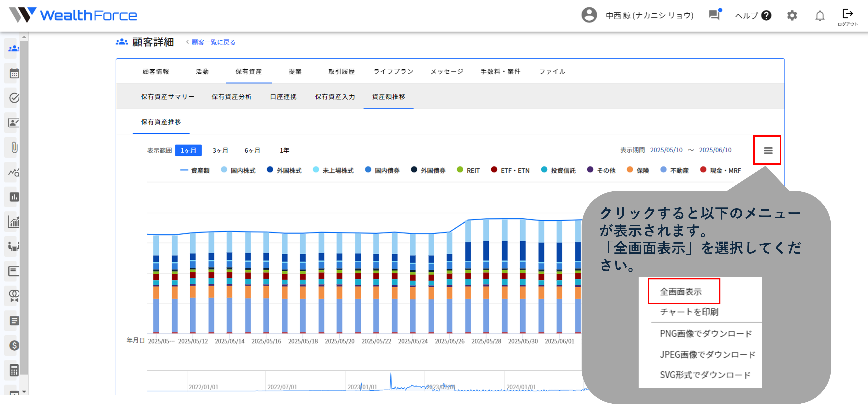Select the 保有資産推移 tab

click(161, 122)
